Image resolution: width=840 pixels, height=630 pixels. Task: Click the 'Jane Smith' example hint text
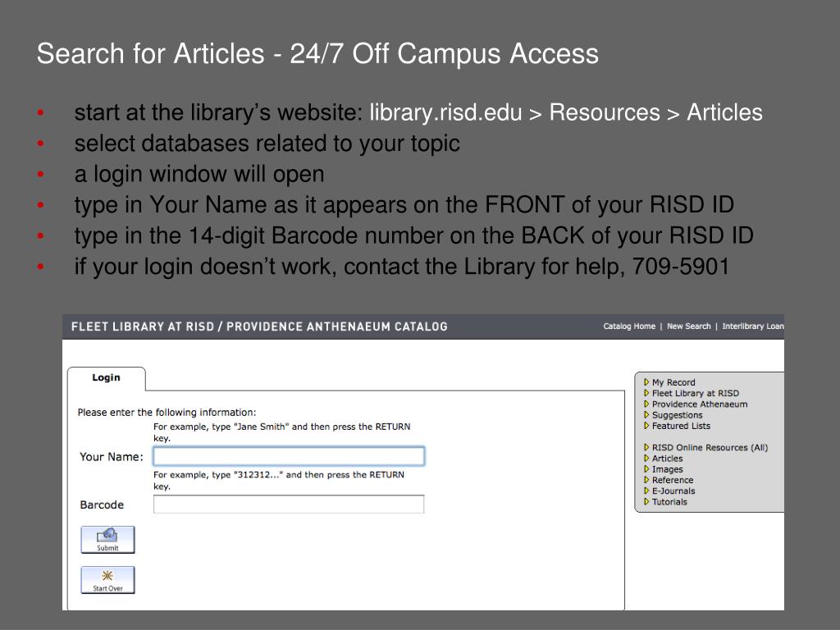click(282, 431)
